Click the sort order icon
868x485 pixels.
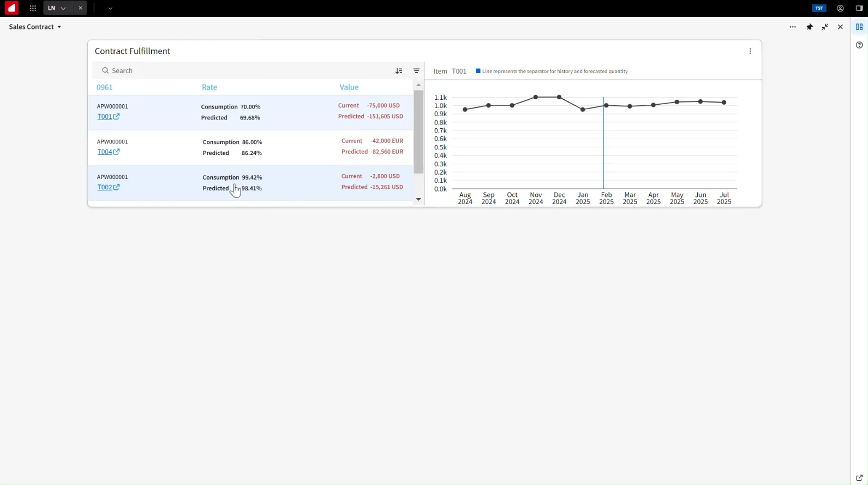(399, 71)
